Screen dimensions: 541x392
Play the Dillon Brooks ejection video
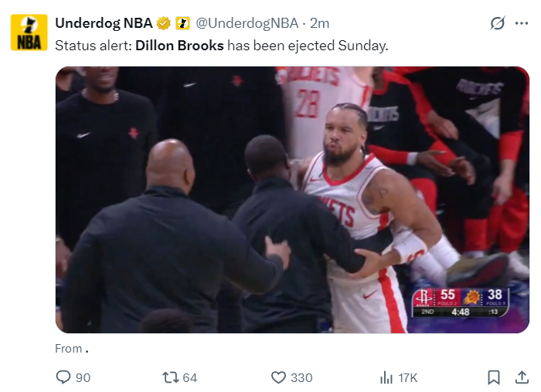click(x=292, y=199)
